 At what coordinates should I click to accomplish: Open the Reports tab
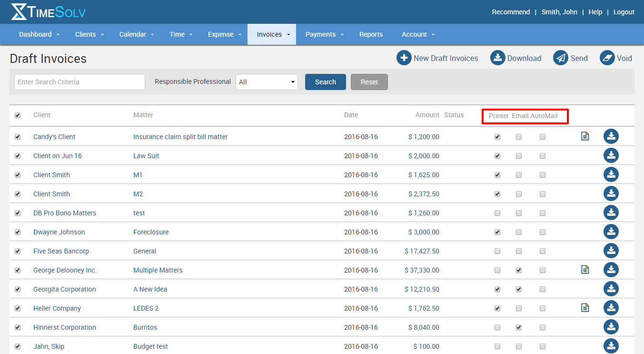click(371, 34)
